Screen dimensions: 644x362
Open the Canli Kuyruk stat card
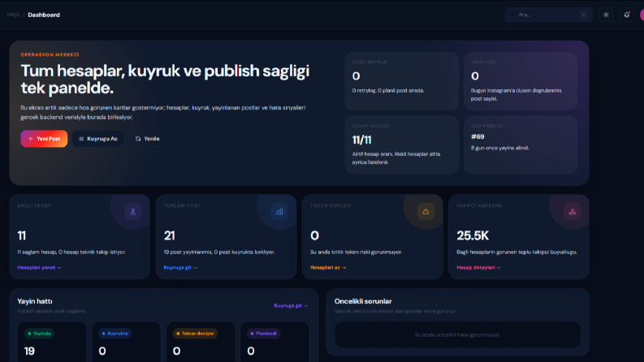[x=402, y=81]
